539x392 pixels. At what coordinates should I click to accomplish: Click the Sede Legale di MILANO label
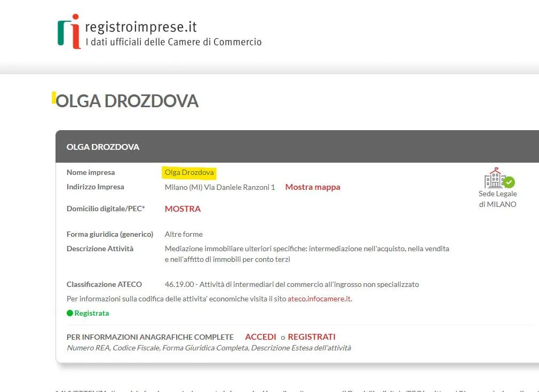pos(497,199)
